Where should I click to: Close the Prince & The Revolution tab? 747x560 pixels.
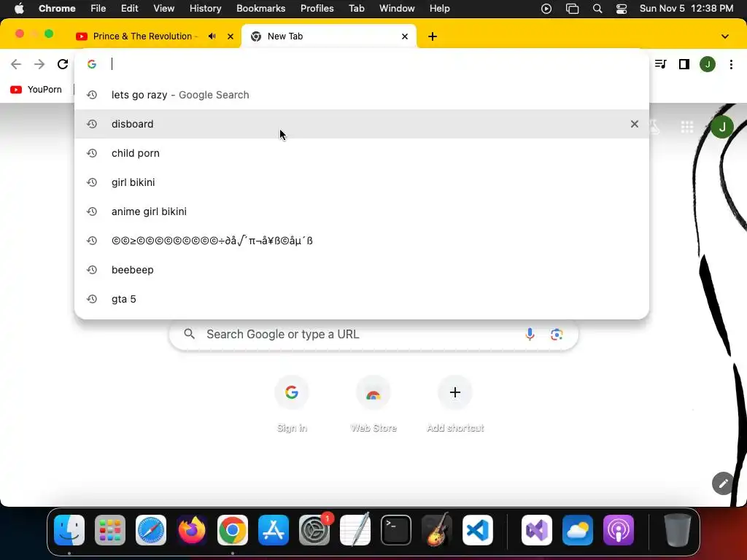pyautogui.click(x=231, y=36)
